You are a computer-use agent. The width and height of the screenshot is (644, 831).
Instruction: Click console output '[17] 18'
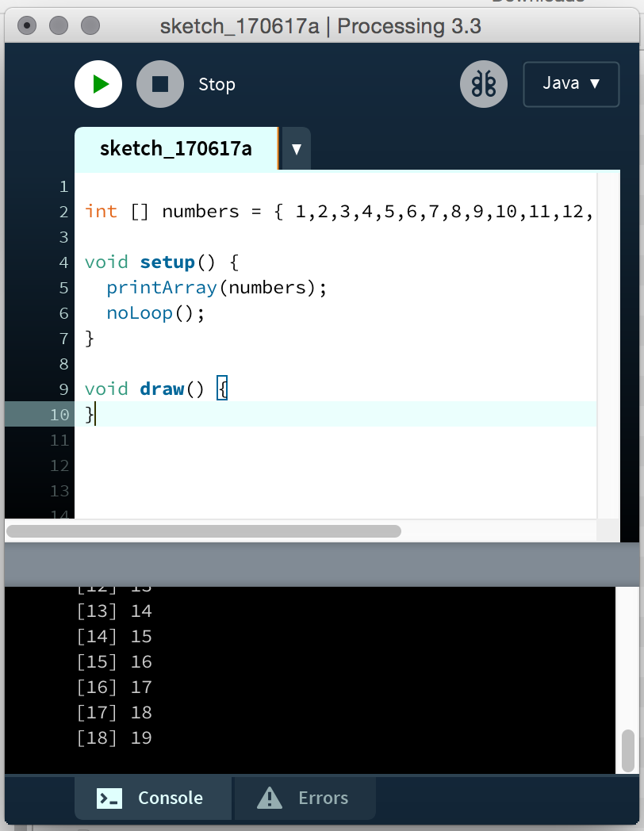(x=114, y=713)
